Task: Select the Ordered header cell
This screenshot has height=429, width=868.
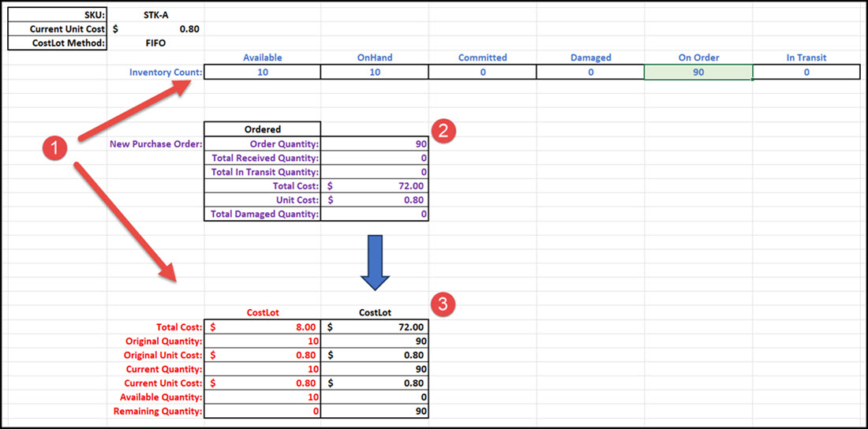Action: tap(262, 129)
